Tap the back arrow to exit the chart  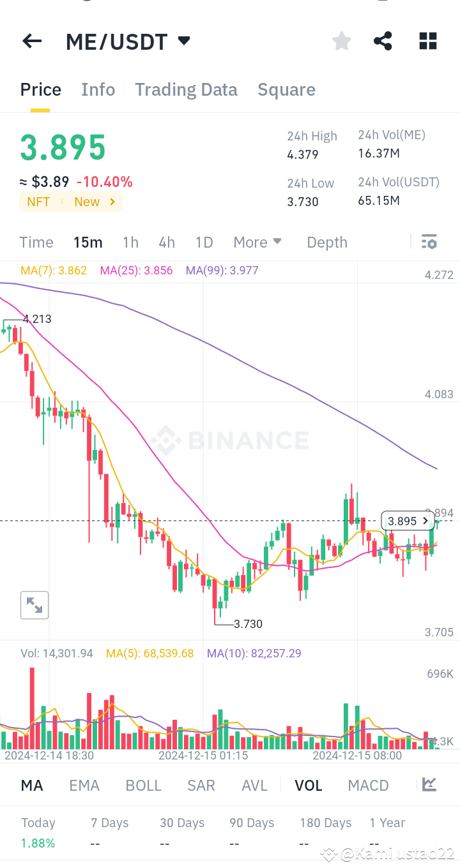[x=31, y=41]
